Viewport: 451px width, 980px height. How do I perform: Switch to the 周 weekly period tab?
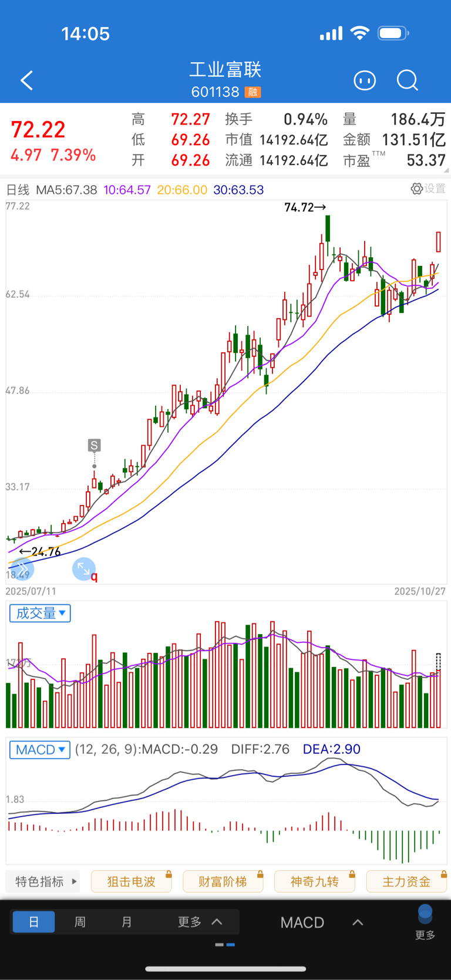80,922
